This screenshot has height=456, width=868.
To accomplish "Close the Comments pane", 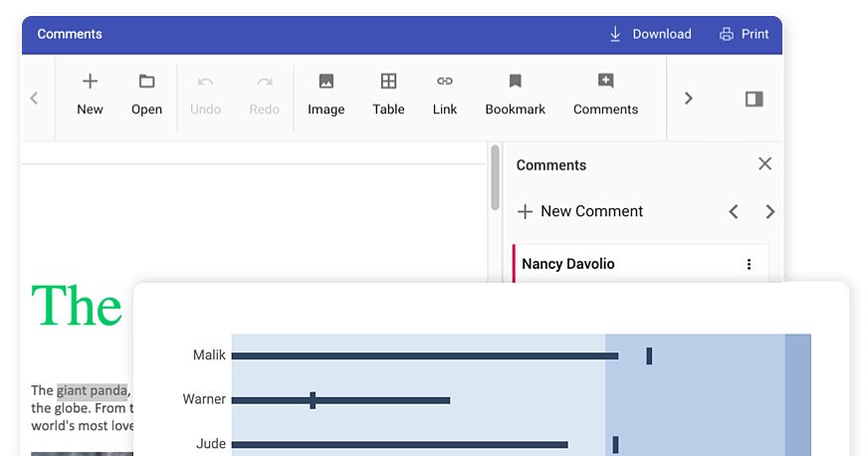I will tap(765, 164).
